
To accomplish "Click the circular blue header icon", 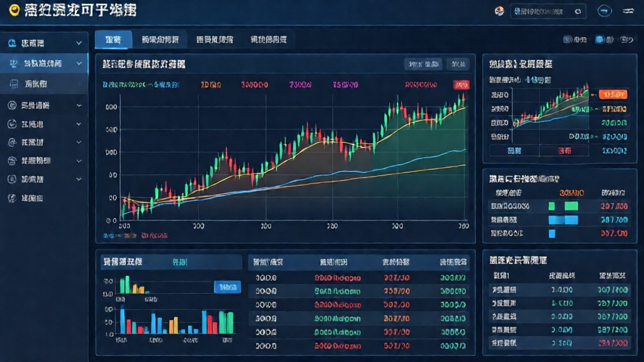I will click(x=604, y=11).
